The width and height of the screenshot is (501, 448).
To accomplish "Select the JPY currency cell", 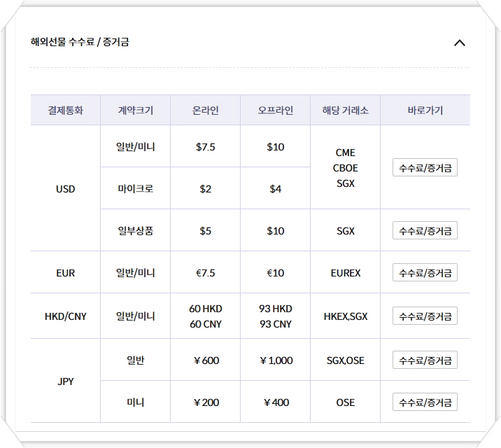I will click(66, 381).
